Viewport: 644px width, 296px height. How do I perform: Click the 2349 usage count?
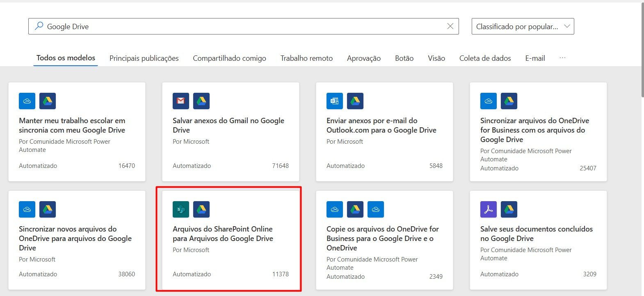[436, 277]
